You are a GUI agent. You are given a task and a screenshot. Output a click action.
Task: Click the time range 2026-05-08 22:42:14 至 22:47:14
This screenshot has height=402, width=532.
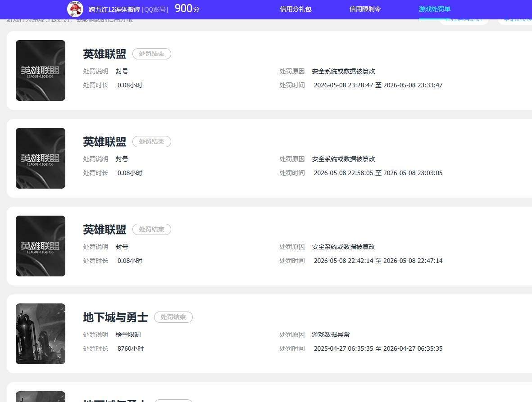(378, 261)
